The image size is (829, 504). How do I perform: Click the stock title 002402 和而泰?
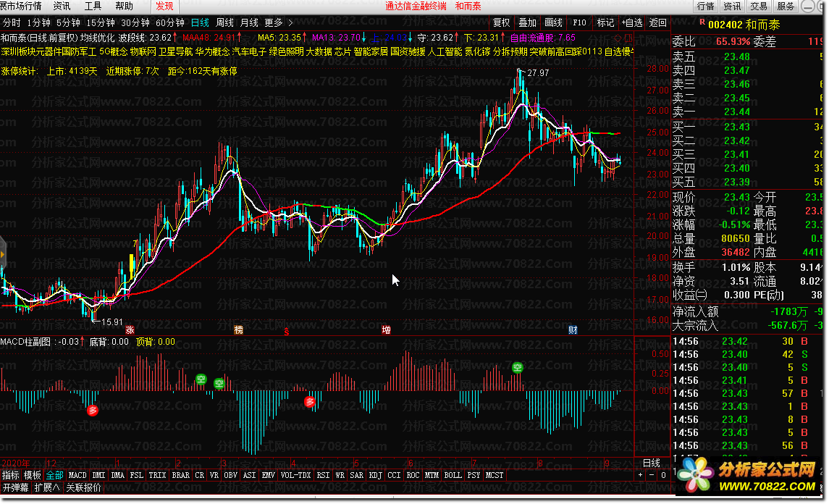[744, 25]
